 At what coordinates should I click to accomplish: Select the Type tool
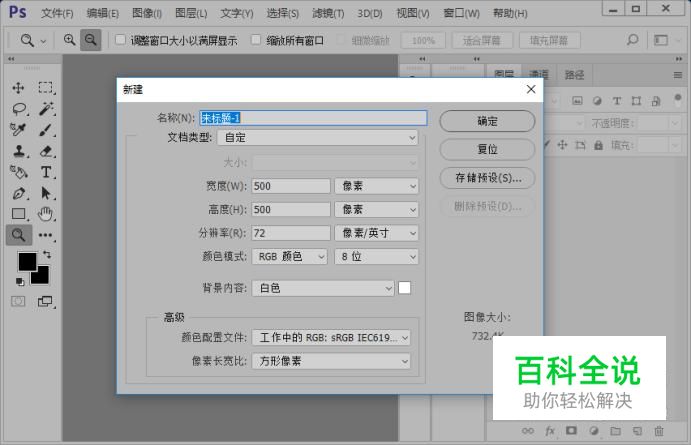pos(45,172)
